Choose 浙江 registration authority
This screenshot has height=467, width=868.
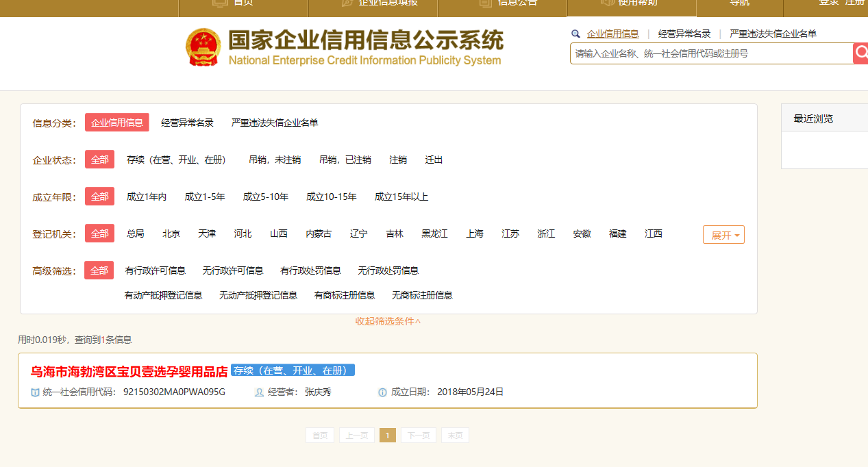pyautogui.click(x=546, y=233)
